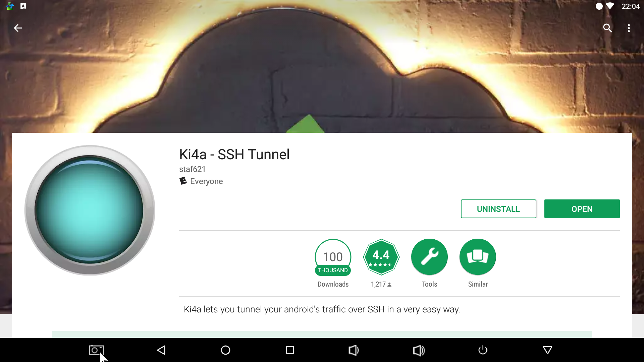Select the home button

tap(226, 350)
